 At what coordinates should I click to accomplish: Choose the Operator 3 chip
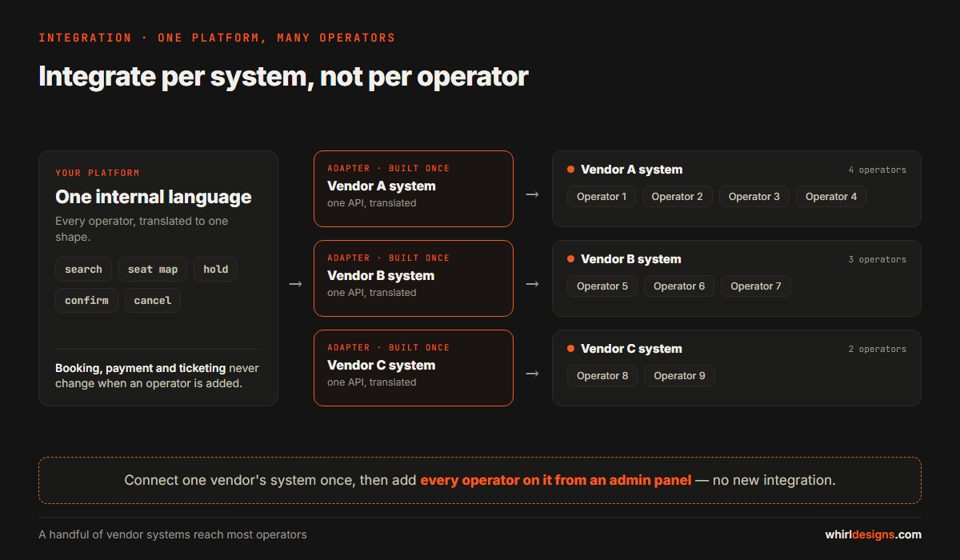[754, 197]
